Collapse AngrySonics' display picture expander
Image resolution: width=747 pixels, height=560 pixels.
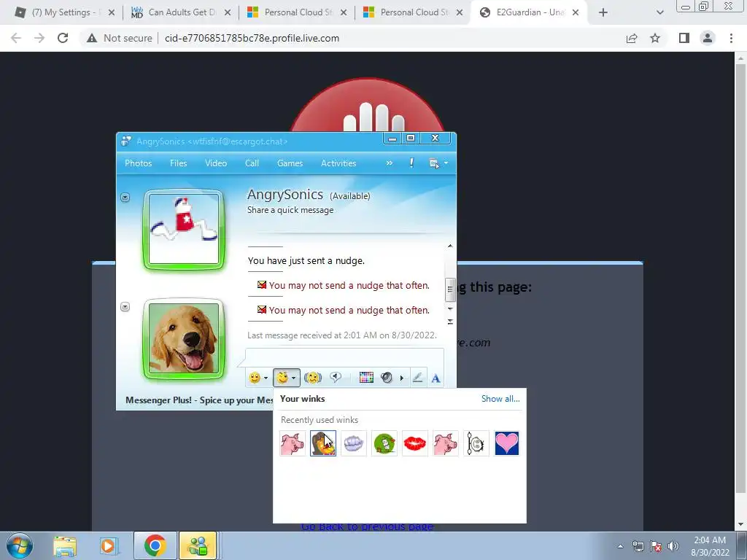[x=125, y=197]
